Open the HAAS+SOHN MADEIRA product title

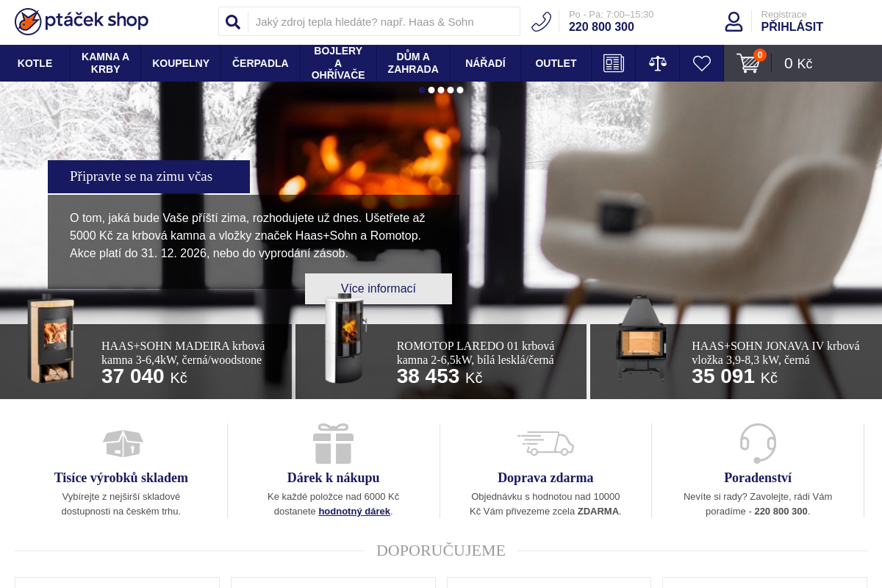(183, 353)
